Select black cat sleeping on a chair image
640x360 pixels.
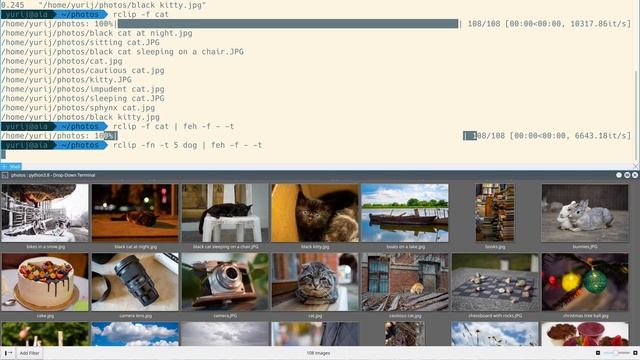tap(225, 213)
